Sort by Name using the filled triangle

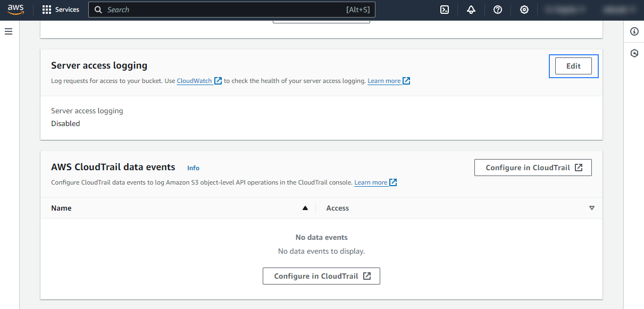[305, 208]
